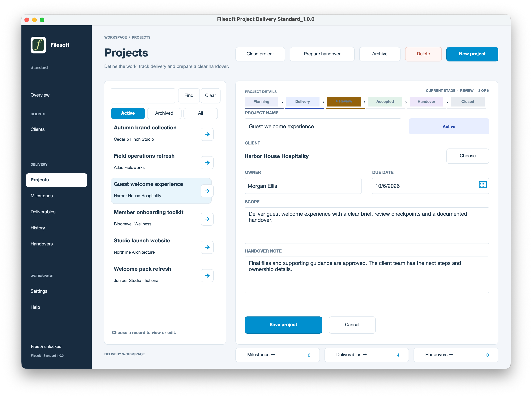Edit the Scope text area
The height and width of the screenshot is (397, 532).
coord(367,226)
